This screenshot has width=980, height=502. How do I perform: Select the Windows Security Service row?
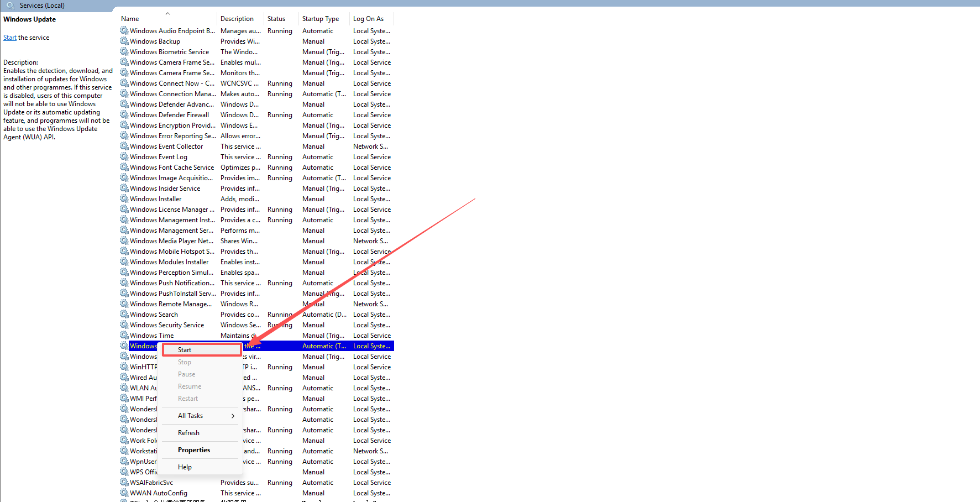pos(167,325)
